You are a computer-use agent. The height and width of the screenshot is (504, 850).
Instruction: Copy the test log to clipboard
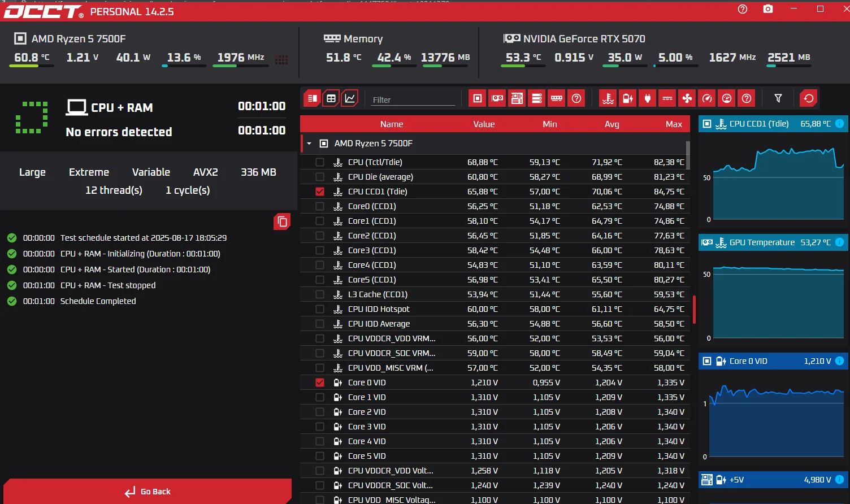point(282,221)
